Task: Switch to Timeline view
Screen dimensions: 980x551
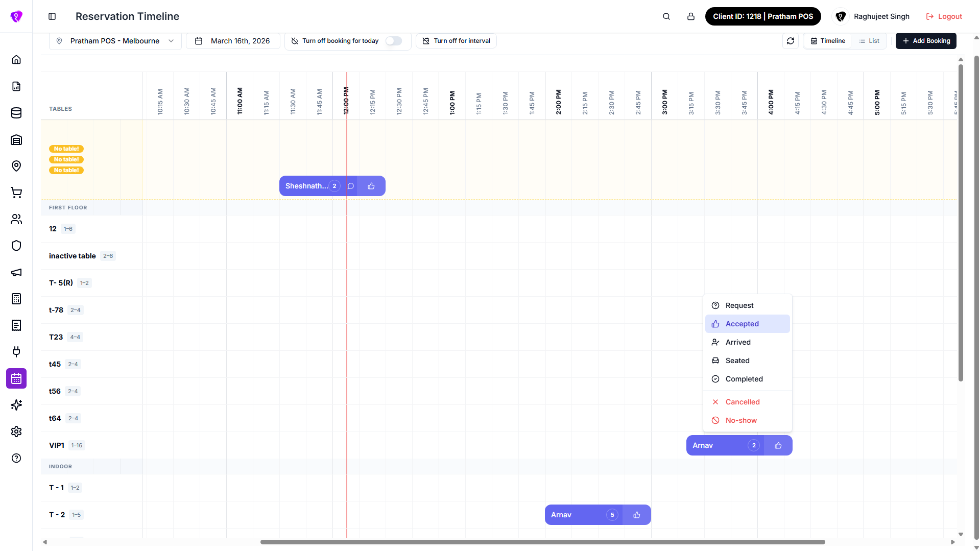Action: [828, 41]
